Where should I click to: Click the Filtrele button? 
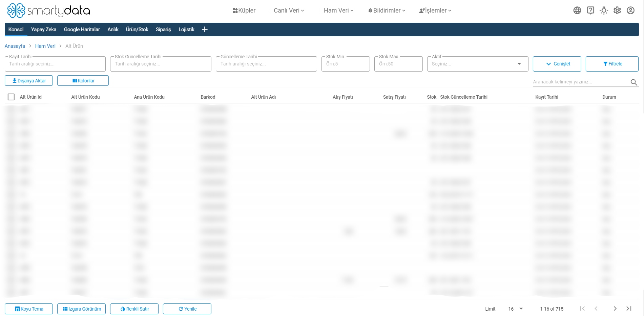coord(612,64)
